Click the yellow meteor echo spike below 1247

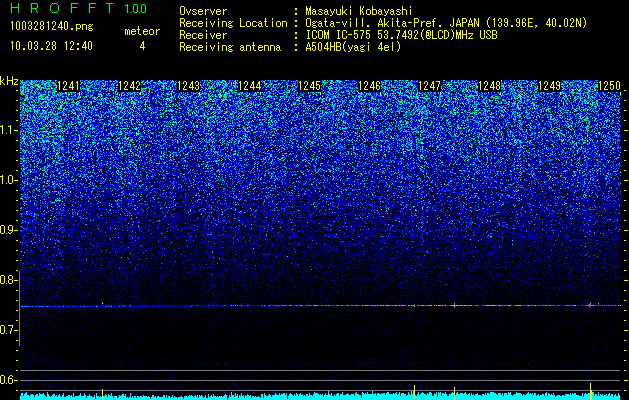[414, 392]
